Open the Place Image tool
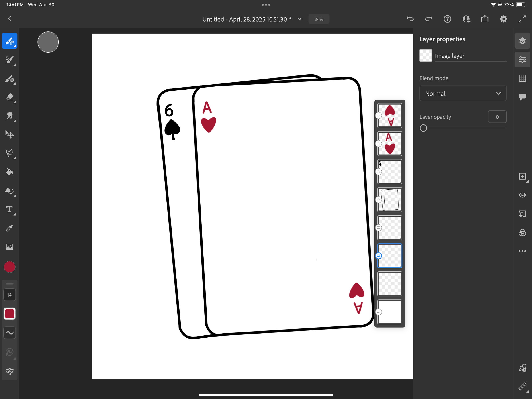Viewport: 532px width, 399px height. [10, 247]
